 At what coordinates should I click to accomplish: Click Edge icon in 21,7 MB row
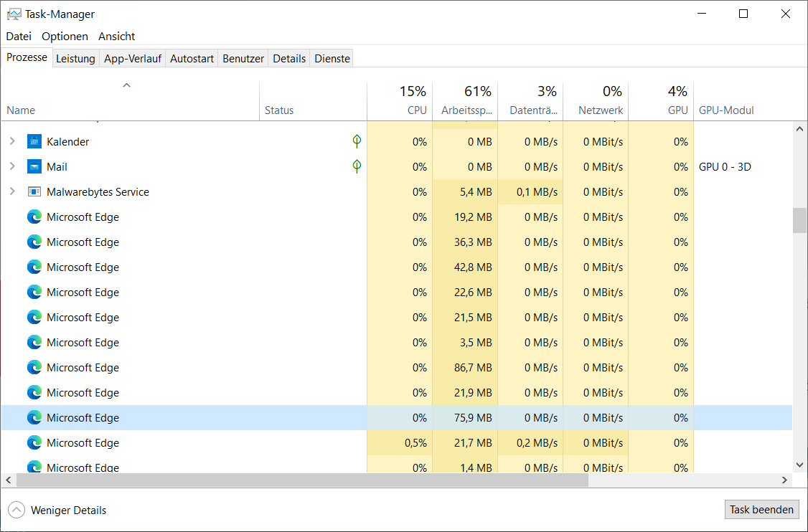click(34, 443)
